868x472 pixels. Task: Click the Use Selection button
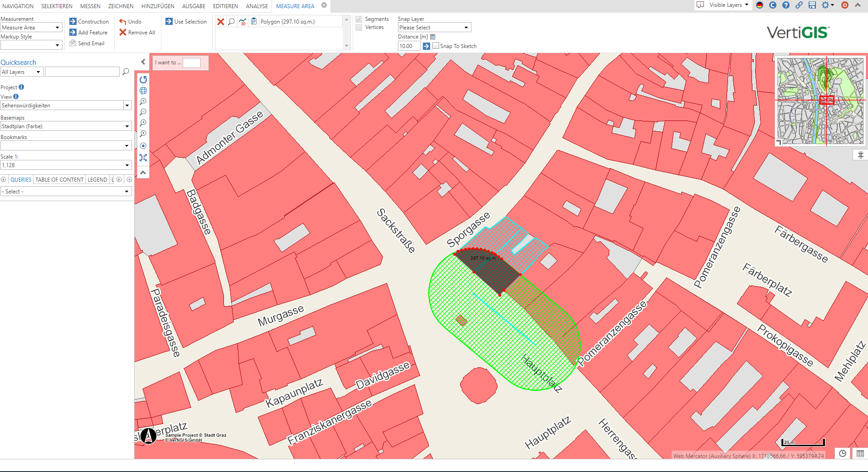[x=186, y=22]
